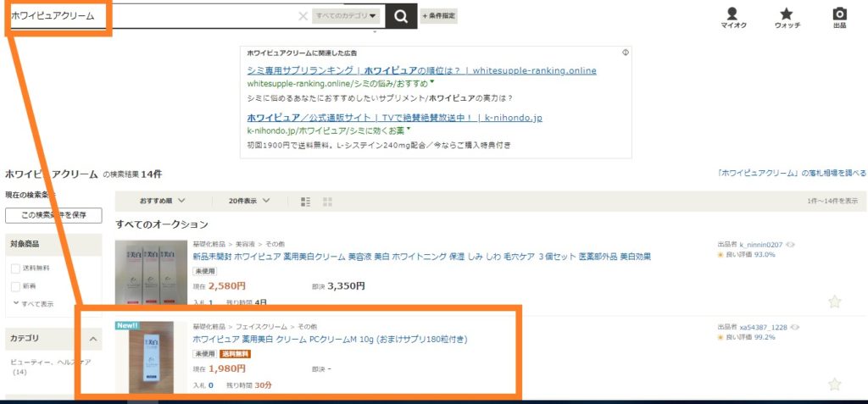Click the 現在 2,580円 price

pos(220,286)
